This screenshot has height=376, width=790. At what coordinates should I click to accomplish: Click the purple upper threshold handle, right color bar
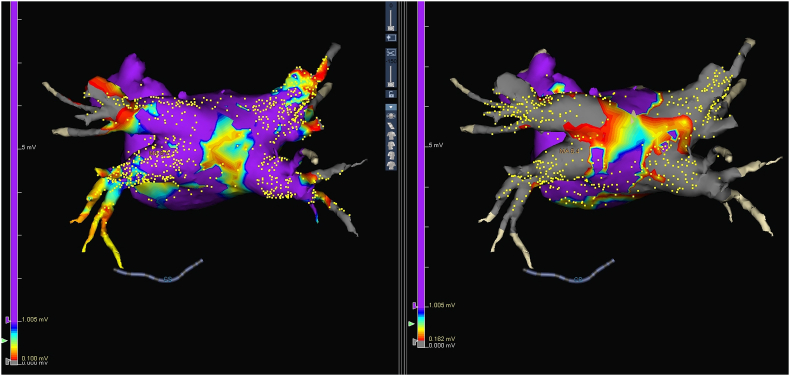[x=415, y=305]
